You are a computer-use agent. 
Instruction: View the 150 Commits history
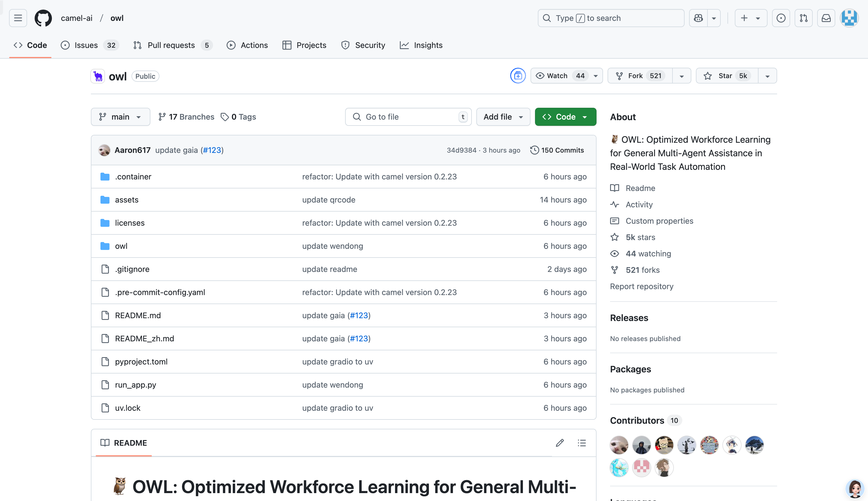(557, 150)
